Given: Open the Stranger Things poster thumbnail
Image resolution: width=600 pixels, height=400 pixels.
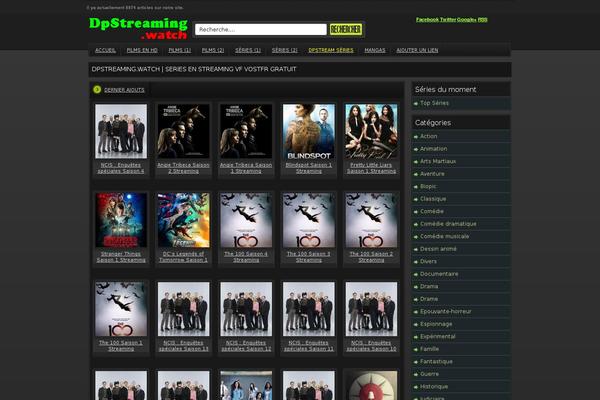Looking at the screenshot, I should coord(121,220).
